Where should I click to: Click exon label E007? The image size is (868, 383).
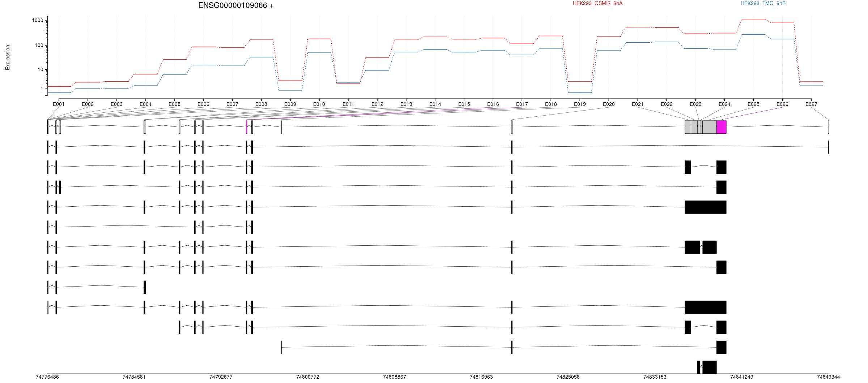[x=232, y=104]
